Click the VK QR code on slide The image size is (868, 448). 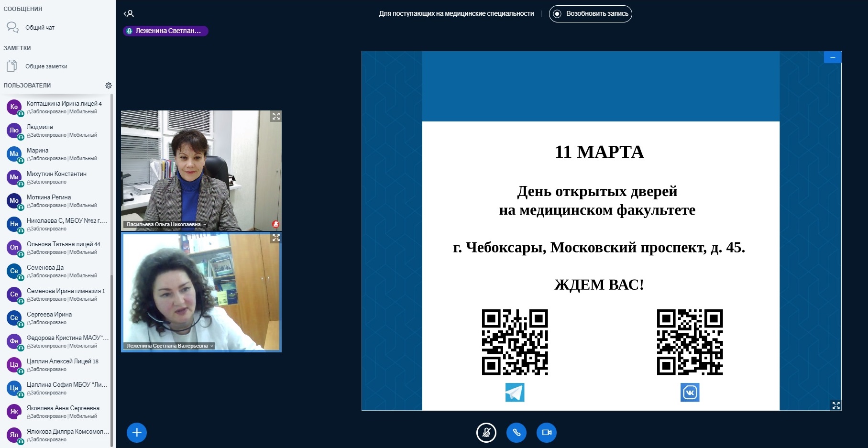(x=690, y=342)
